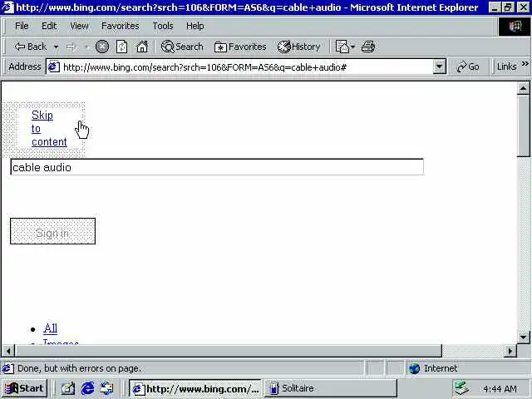The width and height of the screenshot is (532, 399).
Task: Open the Favorites menu
Action: pos(121,26)
